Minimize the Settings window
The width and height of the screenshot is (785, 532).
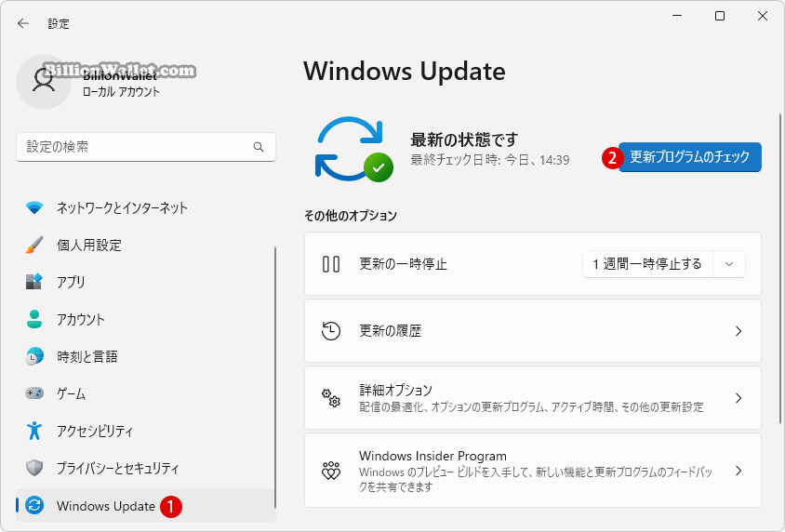pos(677,16)
